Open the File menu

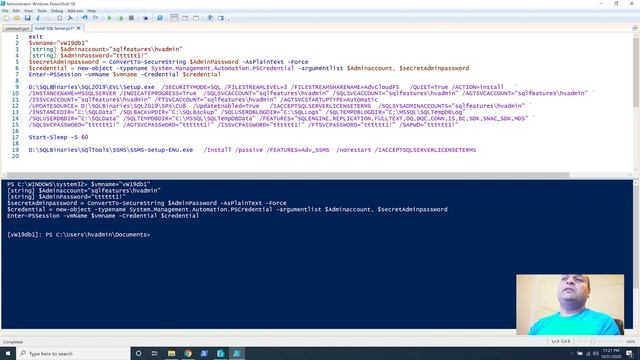pos(5,11)
